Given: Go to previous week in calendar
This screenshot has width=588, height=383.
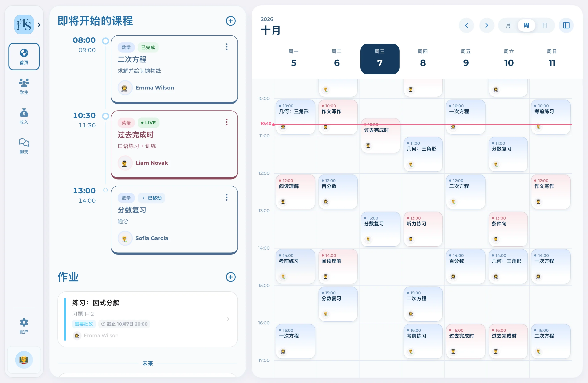Looking at the screenshot, I should [x=466, y=25].
